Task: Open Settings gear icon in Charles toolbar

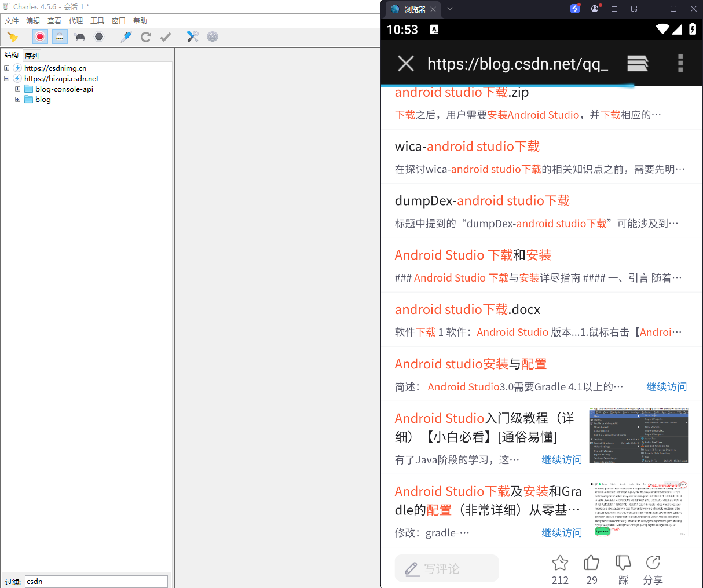Action: pos(213,36)
